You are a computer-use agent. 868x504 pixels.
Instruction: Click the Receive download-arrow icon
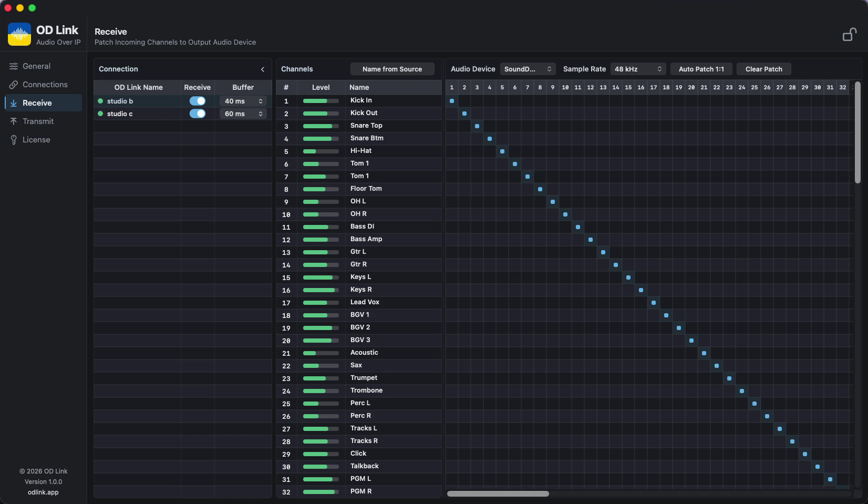point(14,103)
